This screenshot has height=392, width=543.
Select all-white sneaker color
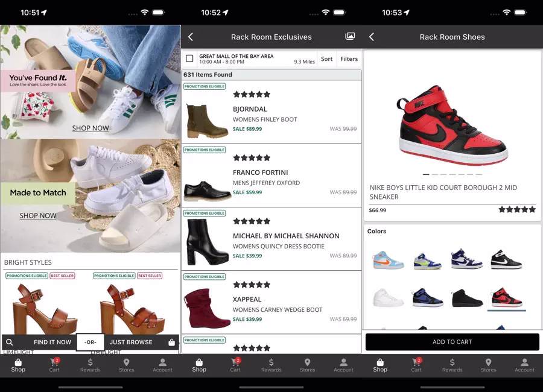pyautogui.click(x=388, y=297)
